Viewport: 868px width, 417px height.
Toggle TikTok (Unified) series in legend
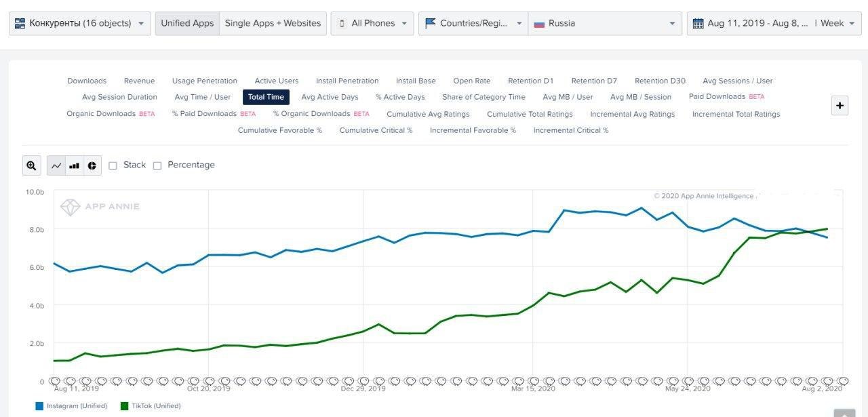tap(151, 406)
